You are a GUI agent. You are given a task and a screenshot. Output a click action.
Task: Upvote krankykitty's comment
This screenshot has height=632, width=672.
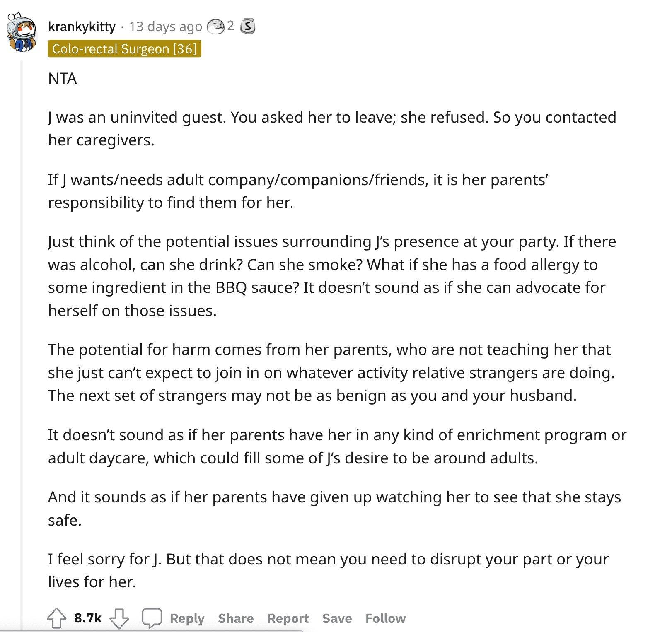pyautogui.click(x=56, y=618)
